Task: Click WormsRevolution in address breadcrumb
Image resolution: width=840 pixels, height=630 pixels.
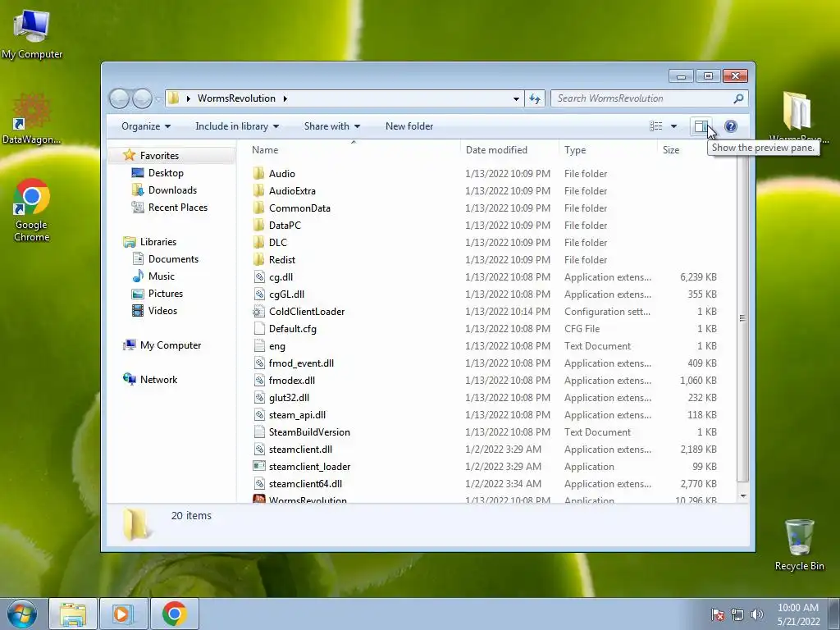Action: point(236,98)
